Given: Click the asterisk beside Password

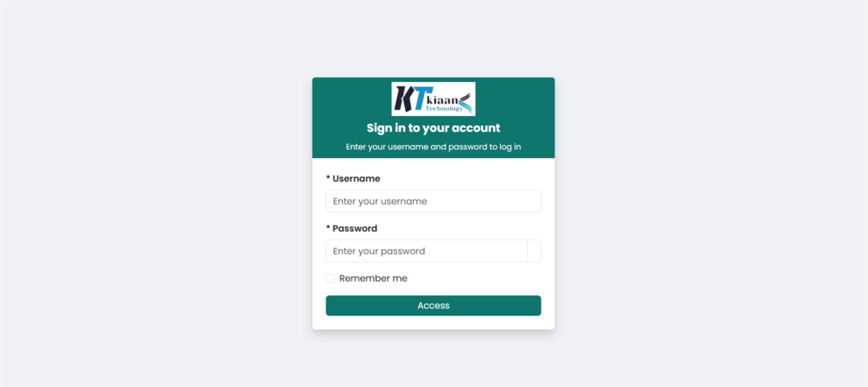Looking at the screenshot, I should (328, 227).
